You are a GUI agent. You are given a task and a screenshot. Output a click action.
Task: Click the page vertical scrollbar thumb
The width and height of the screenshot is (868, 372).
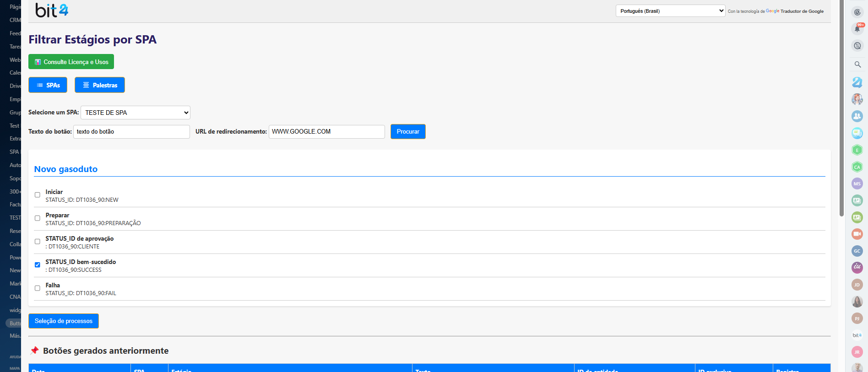point(841,110)
